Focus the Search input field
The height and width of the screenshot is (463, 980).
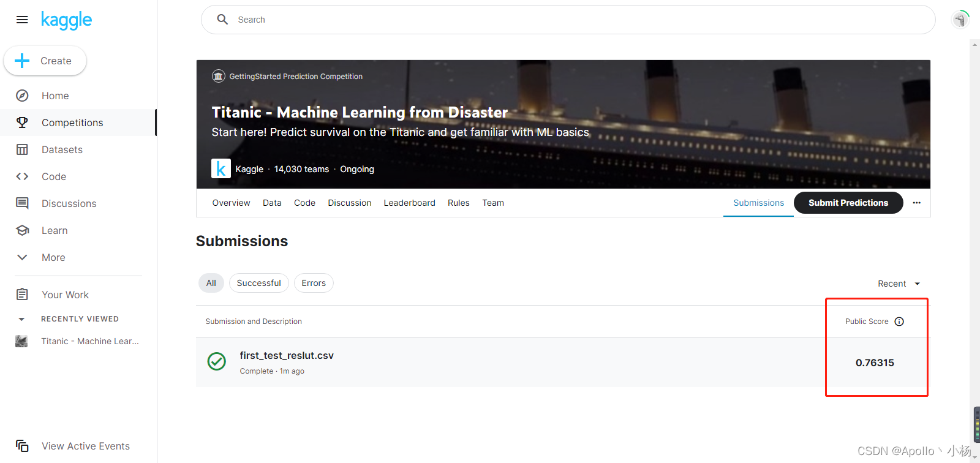[568, 20]
